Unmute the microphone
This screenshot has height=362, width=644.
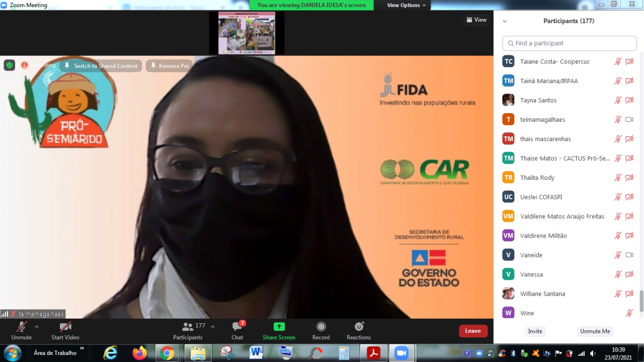(21, 327)
